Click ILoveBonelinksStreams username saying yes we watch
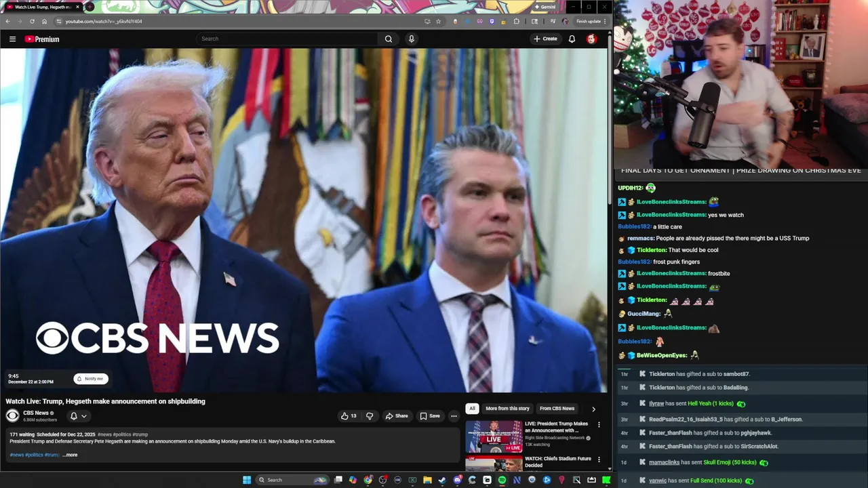Screen dimensions: 868x488 tap(671, 215)
